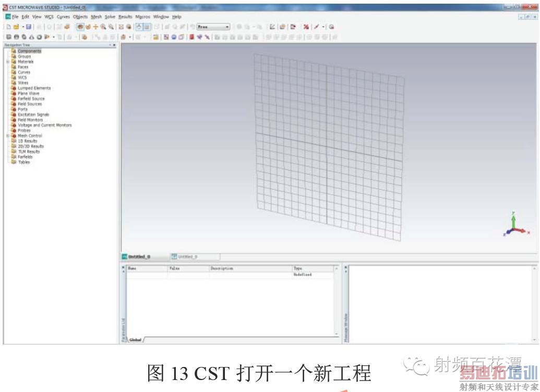540x392 pixels.
Task: Select Plane Wave tree item
Action: click(x=29, y=93)
